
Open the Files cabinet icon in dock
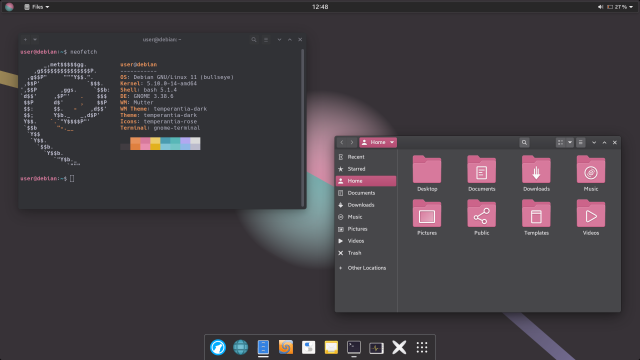263,347
